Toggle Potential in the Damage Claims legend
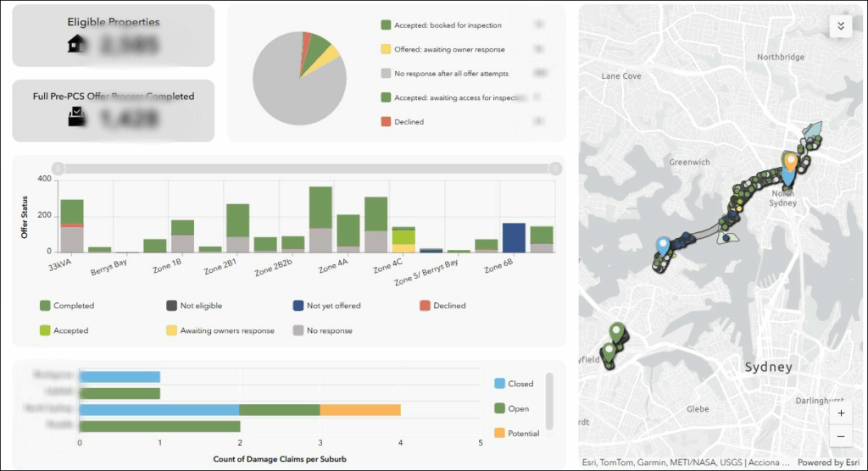 [x=517, y=434]
